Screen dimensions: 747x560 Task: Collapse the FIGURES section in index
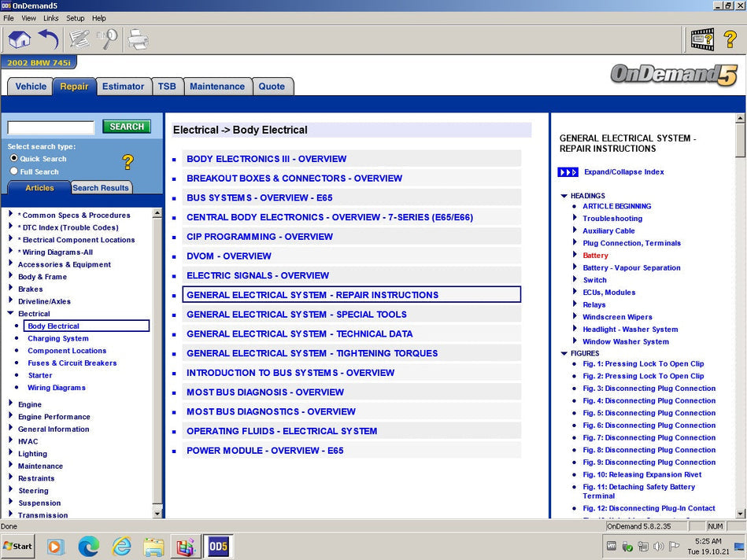click(x=564, y=354)
